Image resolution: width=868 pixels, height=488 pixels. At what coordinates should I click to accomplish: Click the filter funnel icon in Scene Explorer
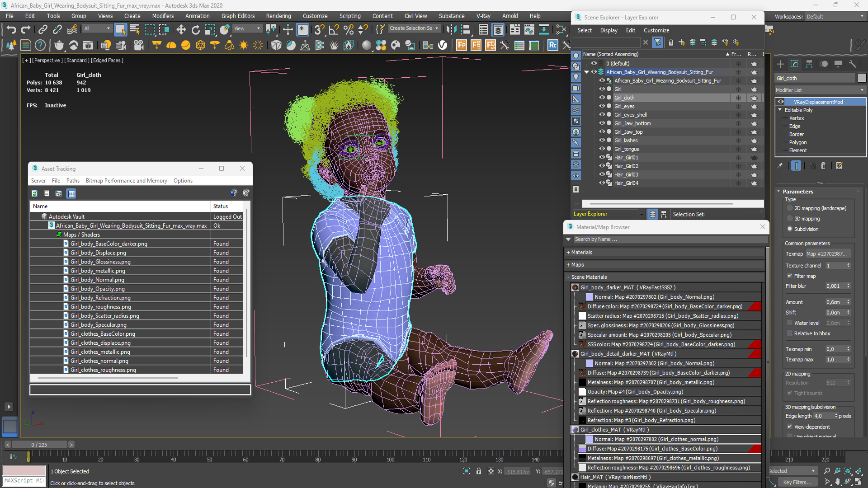(657, 42)
